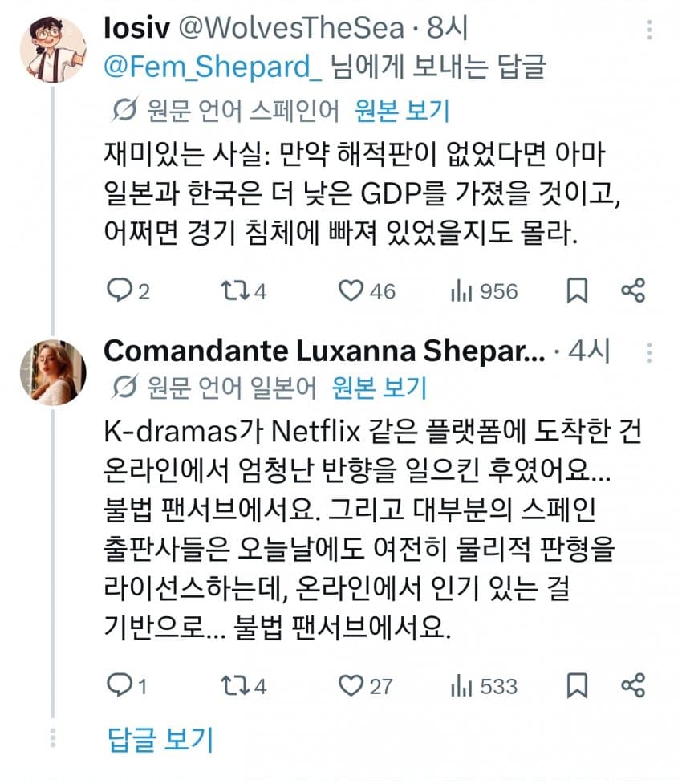The width and height of the screenshot is (682, 784).
Task: Like Iosiv's tweet with heart icon
Action: pyautogui.click(x=351, y=291)
